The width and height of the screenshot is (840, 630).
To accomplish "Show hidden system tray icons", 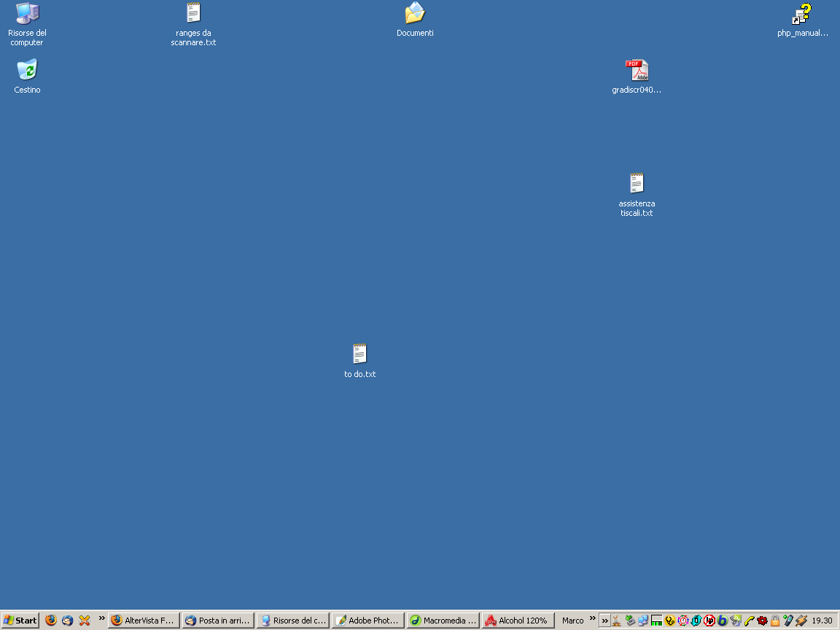I will [604, 621].
